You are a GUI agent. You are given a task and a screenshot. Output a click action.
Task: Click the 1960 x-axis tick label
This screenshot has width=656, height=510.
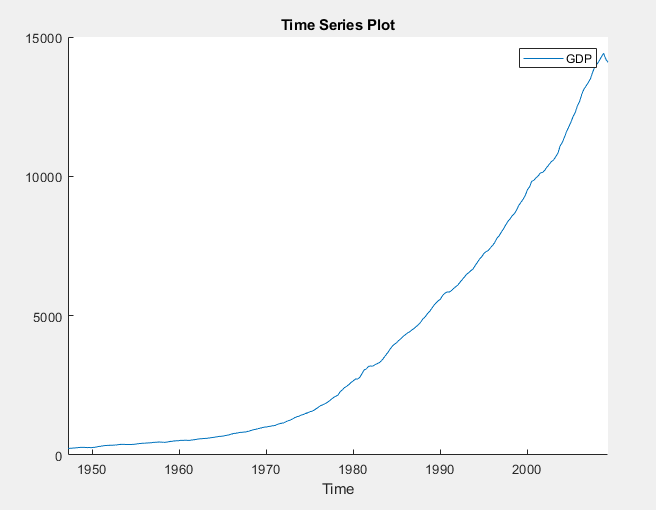(x=179, y=470)
